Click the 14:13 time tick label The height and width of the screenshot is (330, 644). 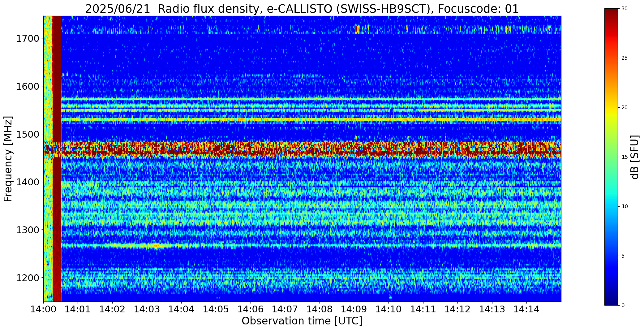[x=492, y=309]
